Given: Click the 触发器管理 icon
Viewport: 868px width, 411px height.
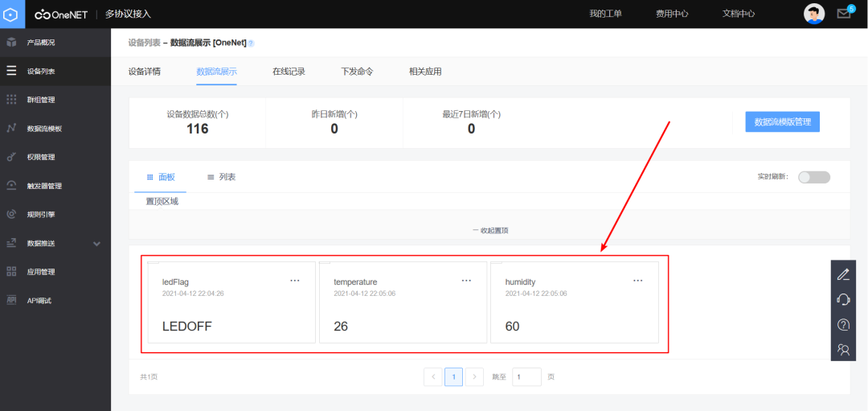Looking at the screenshot, I should click(x=11, y=186).
